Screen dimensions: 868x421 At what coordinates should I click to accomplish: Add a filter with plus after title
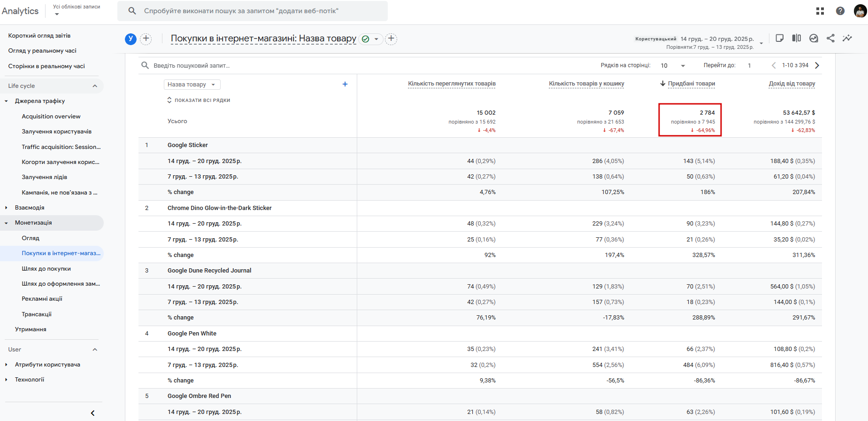[391, 39]
